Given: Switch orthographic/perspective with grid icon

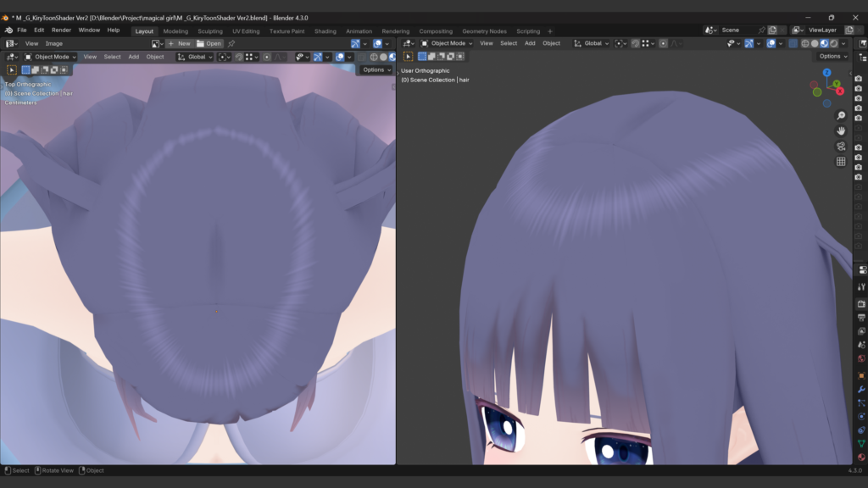Looking at the screenshot, I should coord(841,161).
